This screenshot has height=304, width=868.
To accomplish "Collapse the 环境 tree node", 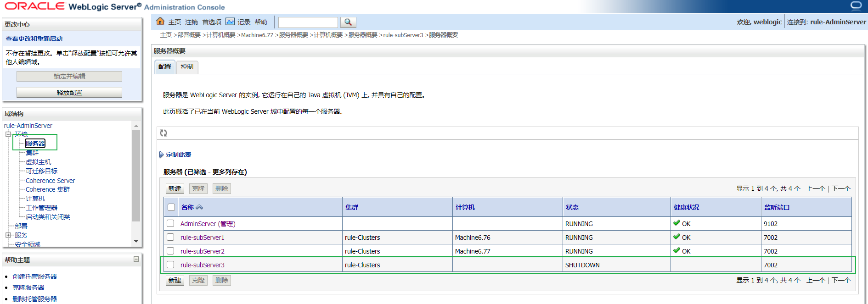I will [x=8, y=134].
